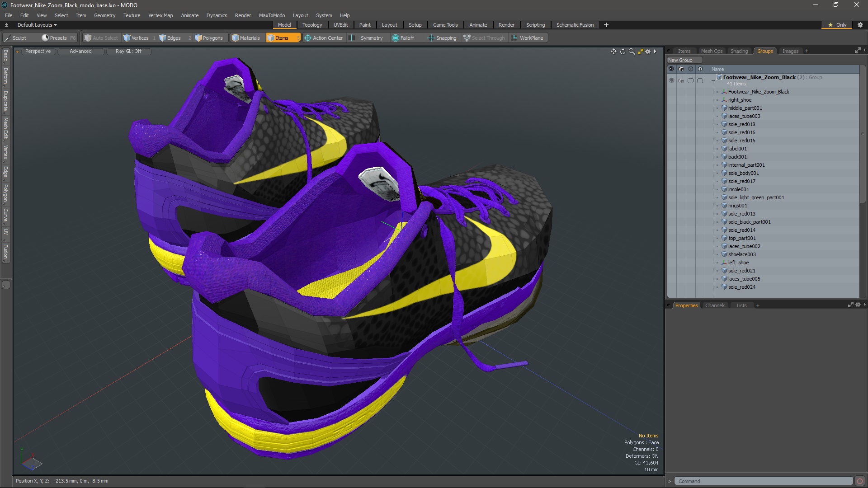The image size is (868, 488).
Task: Expand the viewport options arrow
Action: point(655,52)
